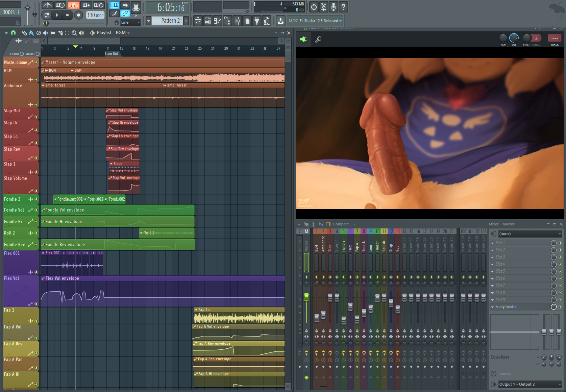The width and height of the screenshot is (566, 392).
Task: Click the tempo field showing 130.000
Action: (x=95, y=15)
